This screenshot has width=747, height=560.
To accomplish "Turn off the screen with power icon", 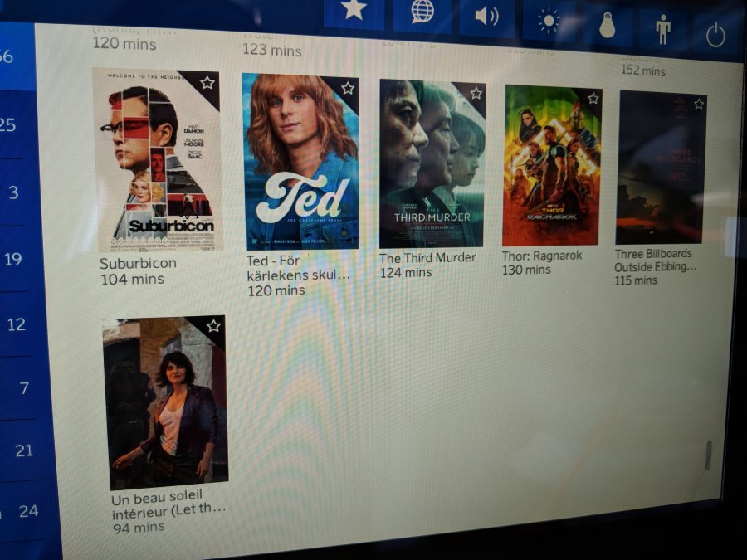I will point(715,36).
